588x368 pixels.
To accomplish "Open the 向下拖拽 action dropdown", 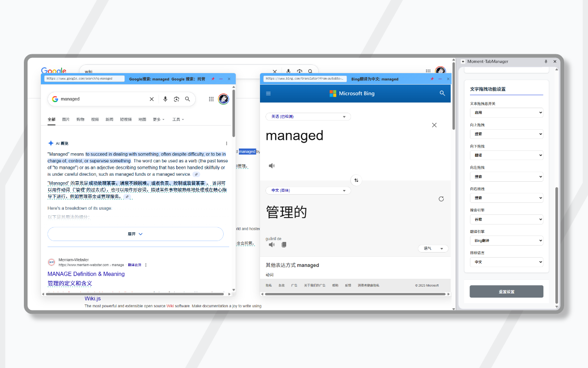I will point(506,155).
